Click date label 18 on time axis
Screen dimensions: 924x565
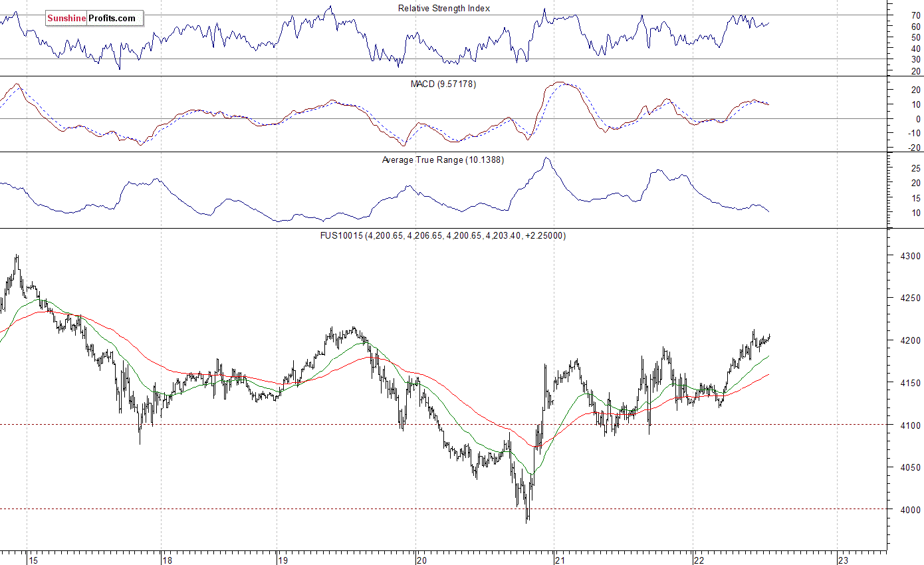pyautogui.click(x=168, y=560)
